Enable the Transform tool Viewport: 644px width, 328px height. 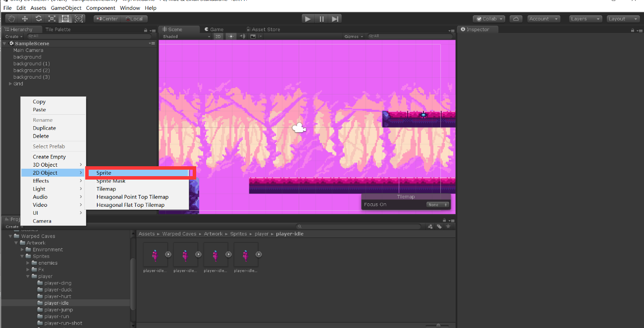tap(79, 18)
